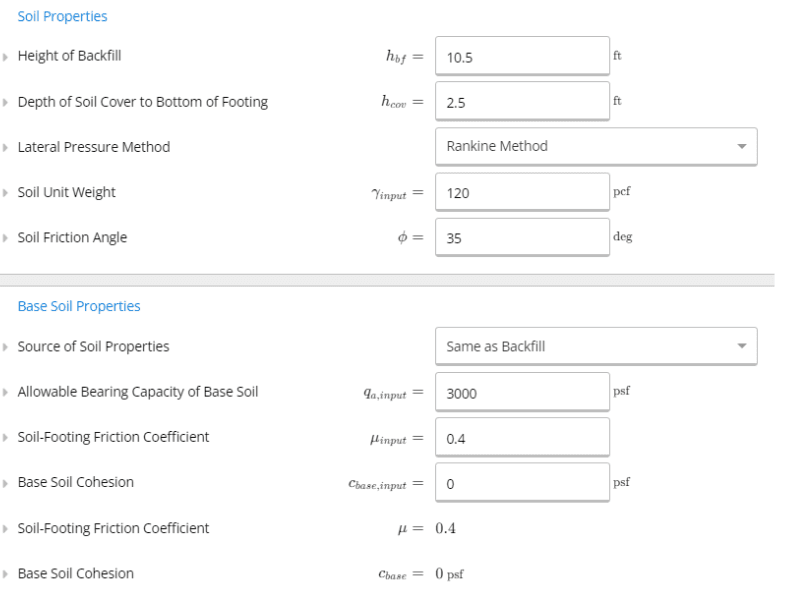Image resolution: width=795 pixels, height=593 pixels.
Task: Click the Soil Properties section heading
Action: pos(62,16)
